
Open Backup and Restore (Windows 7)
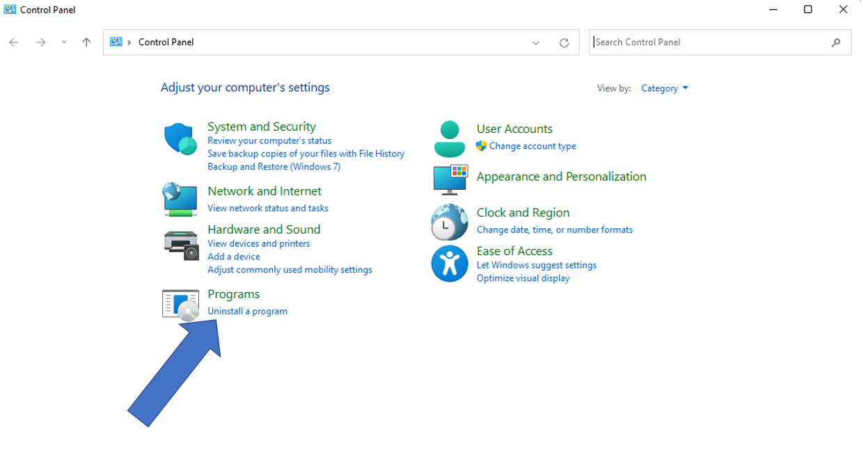(274, 166)
